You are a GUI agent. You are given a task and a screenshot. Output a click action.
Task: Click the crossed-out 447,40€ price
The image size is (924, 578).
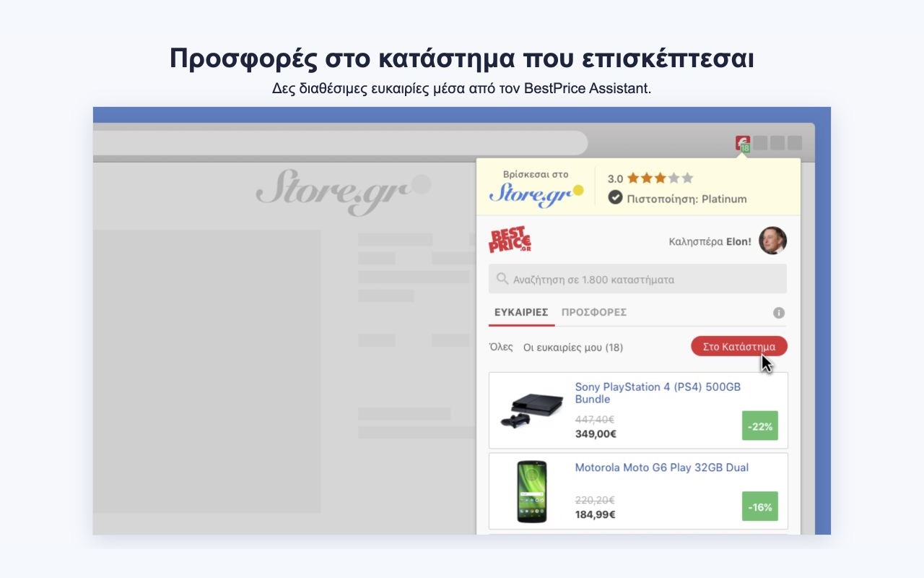coord(595,419)
